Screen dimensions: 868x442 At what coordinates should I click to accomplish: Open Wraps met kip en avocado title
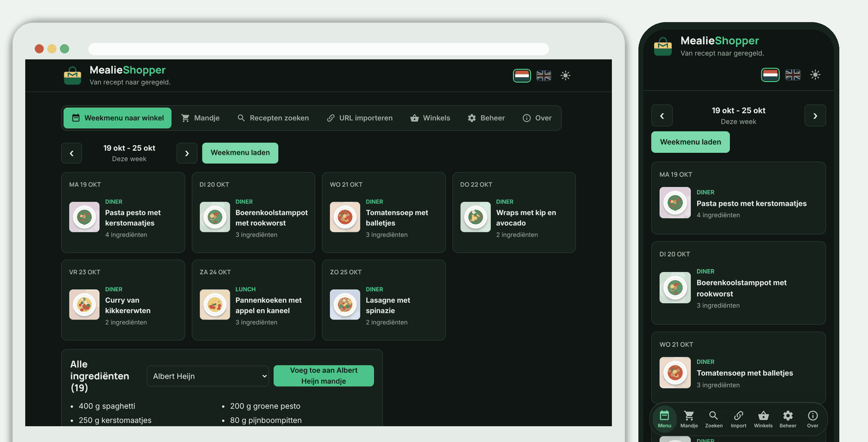coord(526,218)
